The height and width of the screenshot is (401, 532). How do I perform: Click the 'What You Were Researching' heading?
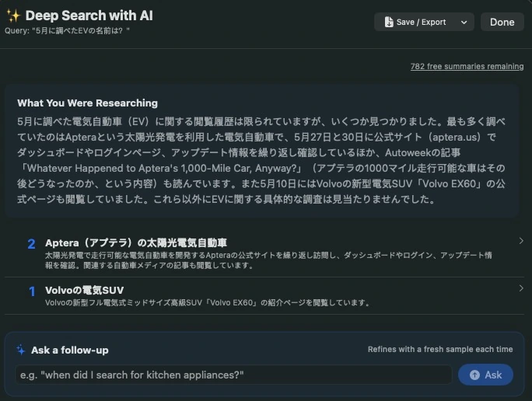88,103
